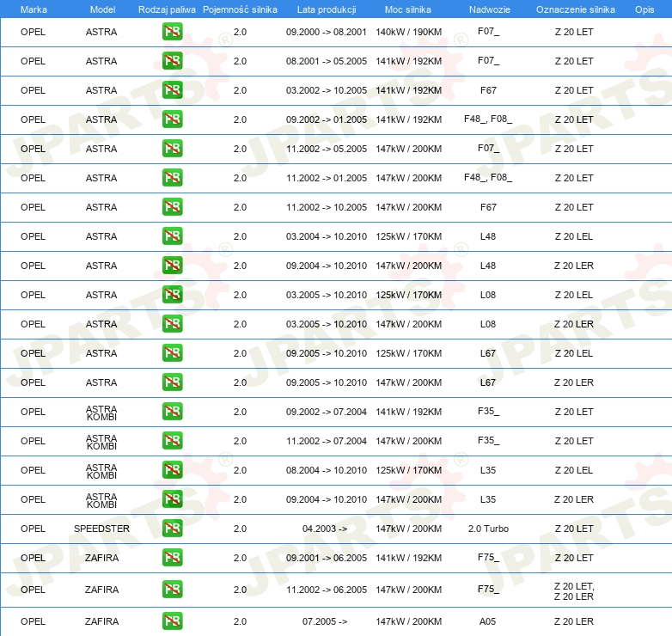
Task: Click the Rodzaj paliwa column header
Action: tap(167, 9)
